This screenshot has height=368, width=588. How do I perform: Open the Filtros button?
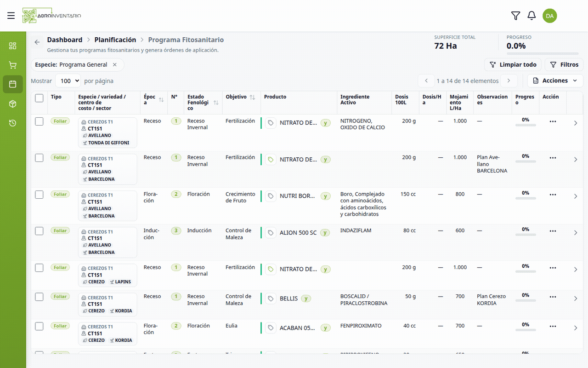pyautogui.click(x=564, y=64)
